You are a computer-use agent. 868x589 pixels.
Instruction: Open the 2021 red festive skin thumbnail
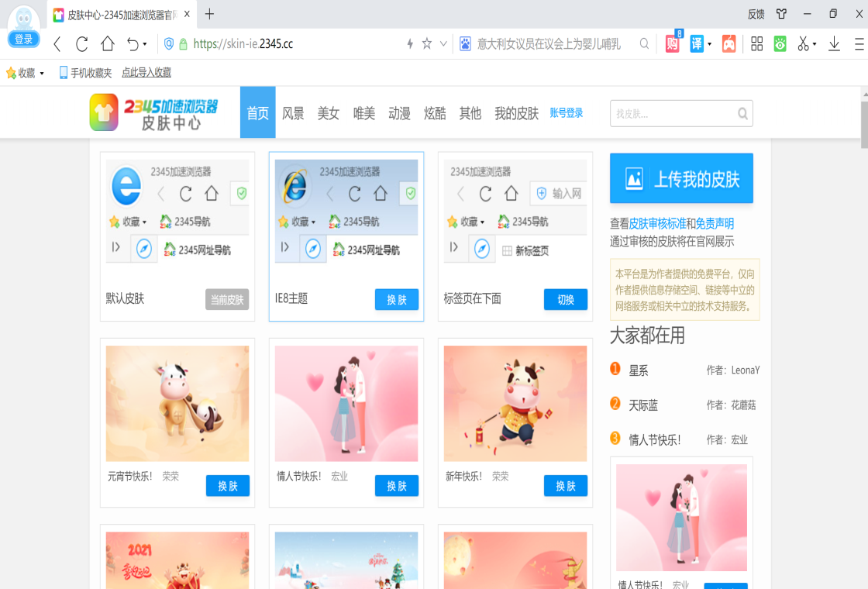pos(177,560)
